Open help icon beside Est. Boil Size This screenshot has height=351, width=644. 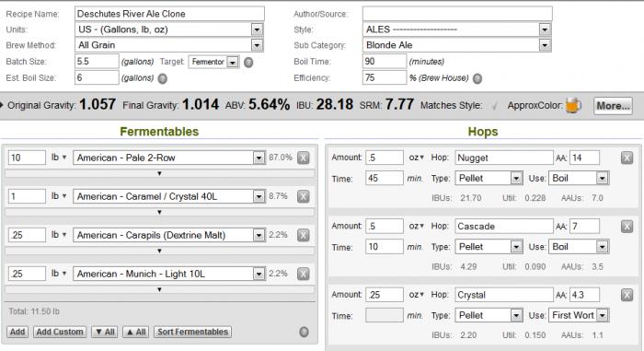(x=163, y=78)
